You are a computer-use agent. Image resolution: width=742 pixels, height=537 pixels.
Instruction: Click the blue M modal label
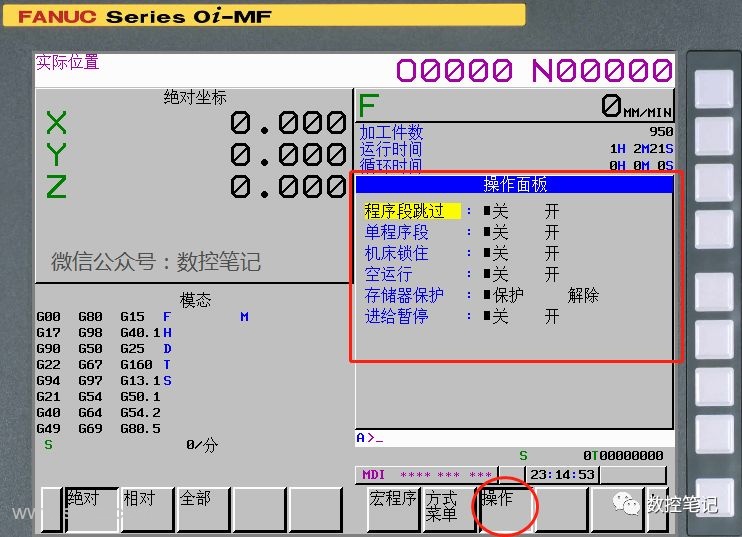pos(244,317)
